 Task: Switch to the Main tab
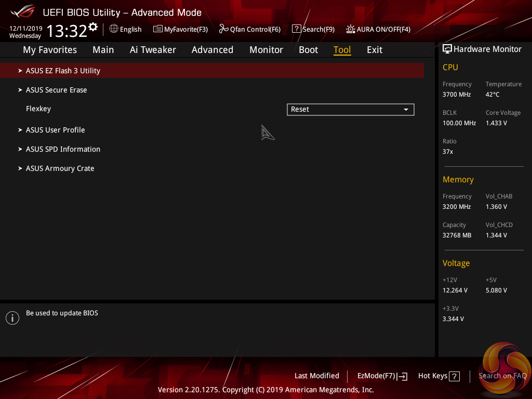coord(103,50)
